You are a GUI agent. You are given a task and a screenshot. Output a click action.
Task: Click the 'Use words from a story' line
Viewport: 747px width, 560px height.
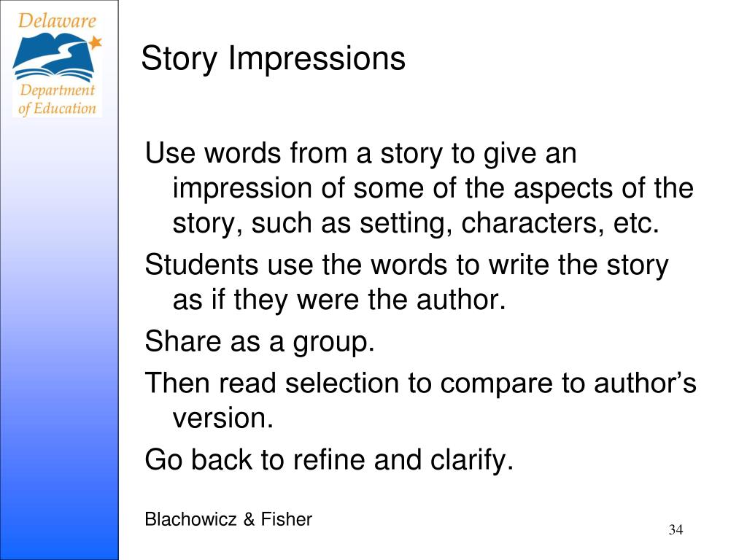[x=360, y=154]
